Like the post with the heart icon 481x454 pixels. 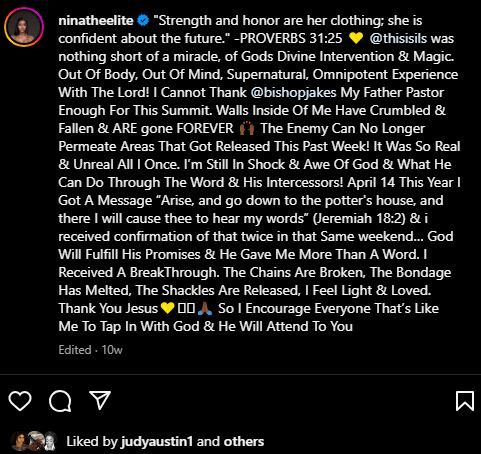coord(20,401)
